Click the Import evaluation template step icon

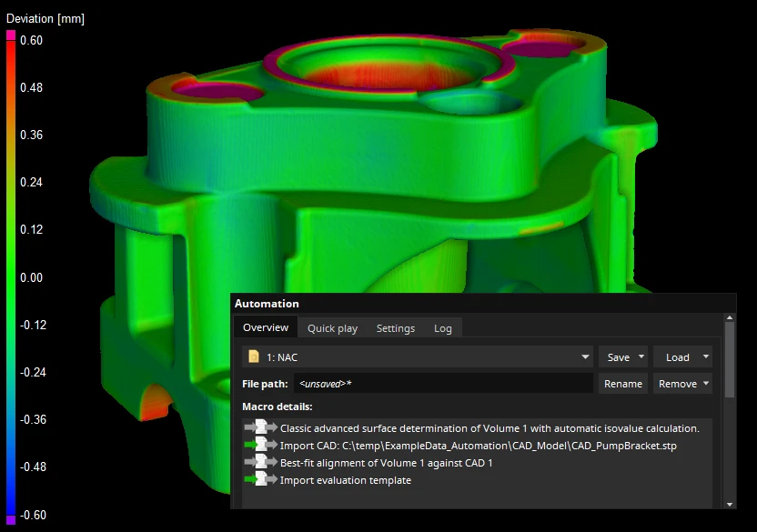260,480
